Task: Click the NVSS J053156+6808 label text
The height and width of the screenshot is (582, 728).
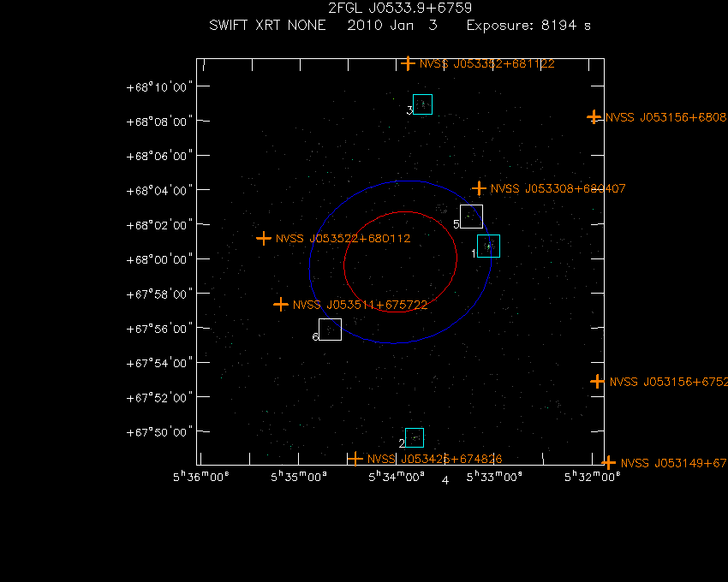Action: tap(666, 117)
